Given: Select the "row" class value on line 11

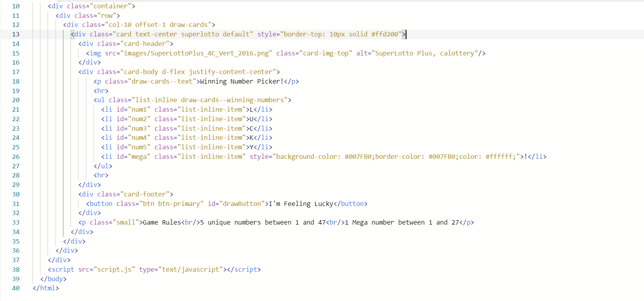Looking at the screenshot, I should pos(107,15).
